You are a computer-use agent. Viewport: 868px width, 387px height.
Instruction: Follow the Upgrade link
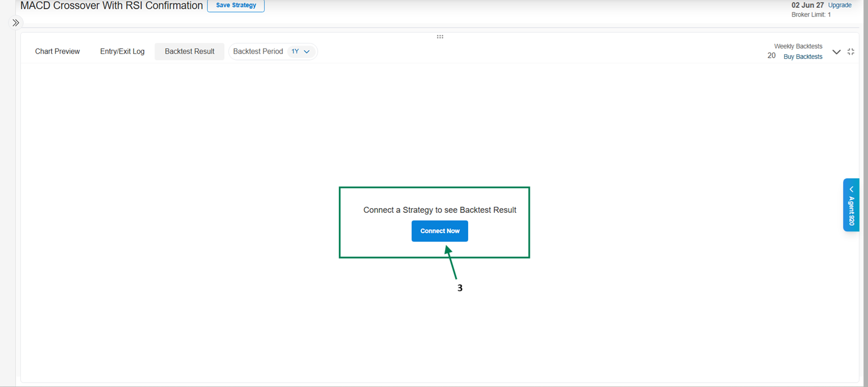click(840, 5)
